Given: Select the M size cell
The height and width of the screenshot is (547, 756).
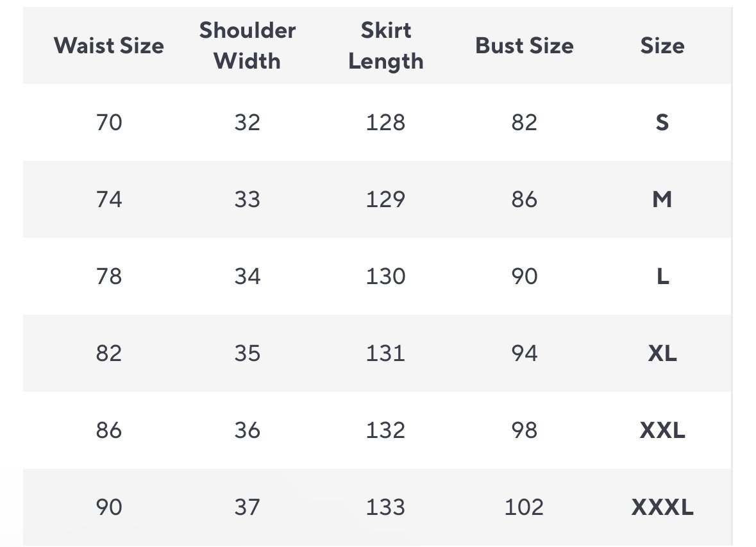Looking at the screenshot, I should (x=662, y=199).
